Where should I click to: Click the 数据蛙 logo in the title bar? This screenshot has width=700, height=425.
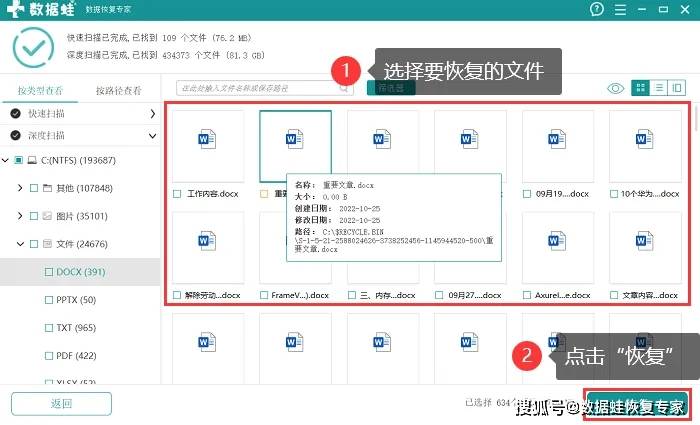[x=41, y=9]
